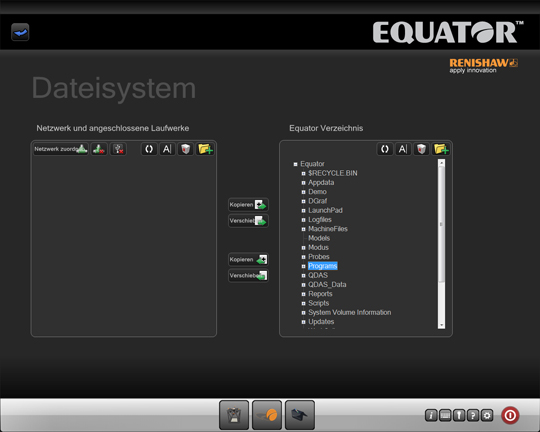
Task: Create new folder in Equator Verzeichnis
Action: (441, 149)
